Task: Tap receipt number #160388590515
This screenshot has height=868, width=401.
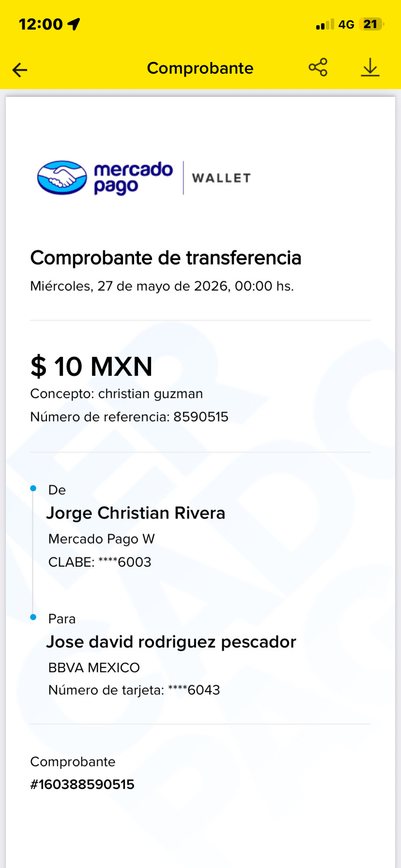Action: (x=82, y=784)
